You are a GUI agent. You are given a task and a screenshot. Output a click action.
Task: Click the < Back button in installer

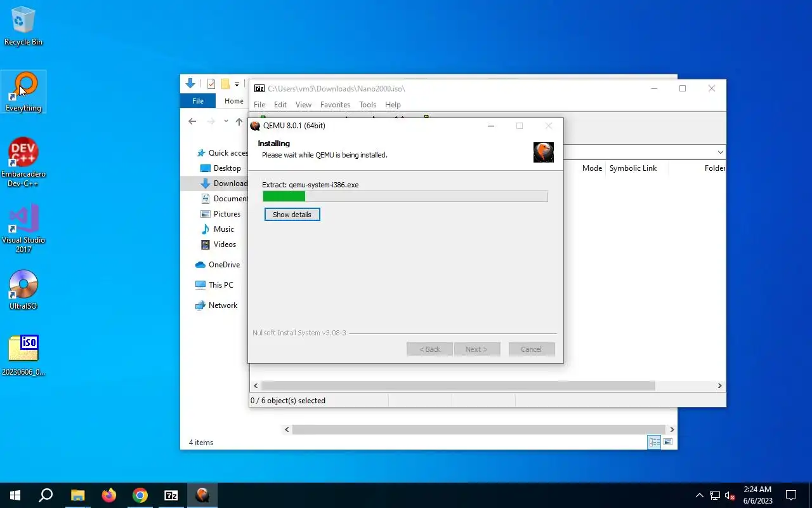[x=429, y=349]
